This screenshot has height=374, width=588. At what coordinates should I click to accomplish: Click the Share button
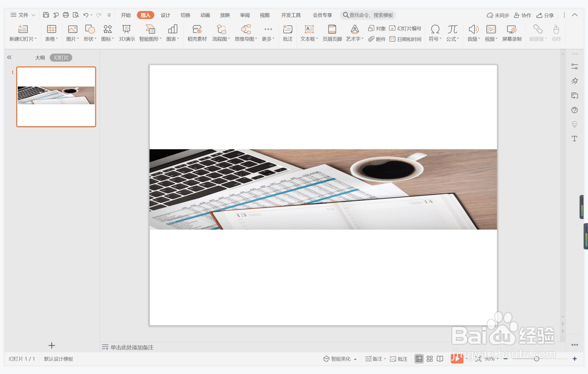tap(545, 15)
